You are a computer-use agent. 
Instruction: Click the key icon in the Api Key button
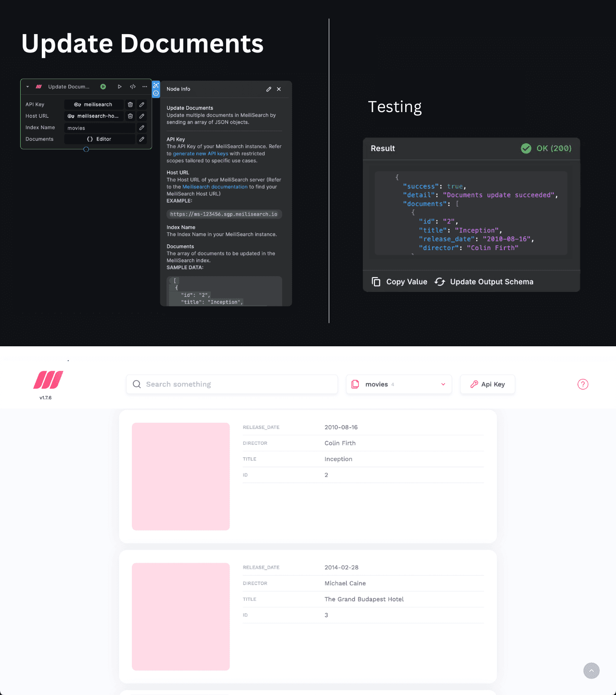pos(474,384)
